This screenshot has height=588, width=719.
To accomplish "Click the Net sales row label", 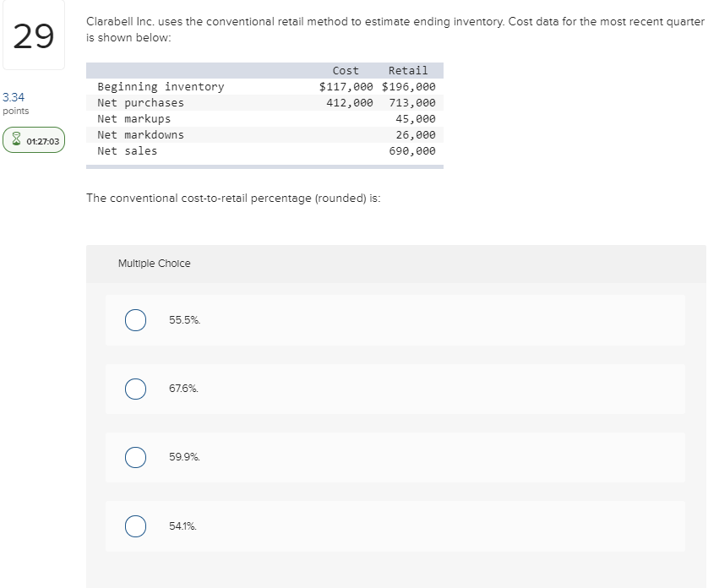I will coord(127,151).
